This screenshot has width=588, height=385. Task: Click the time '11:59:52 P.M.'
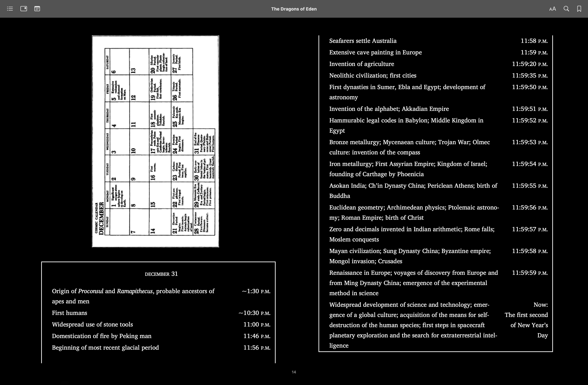(530, 121)
